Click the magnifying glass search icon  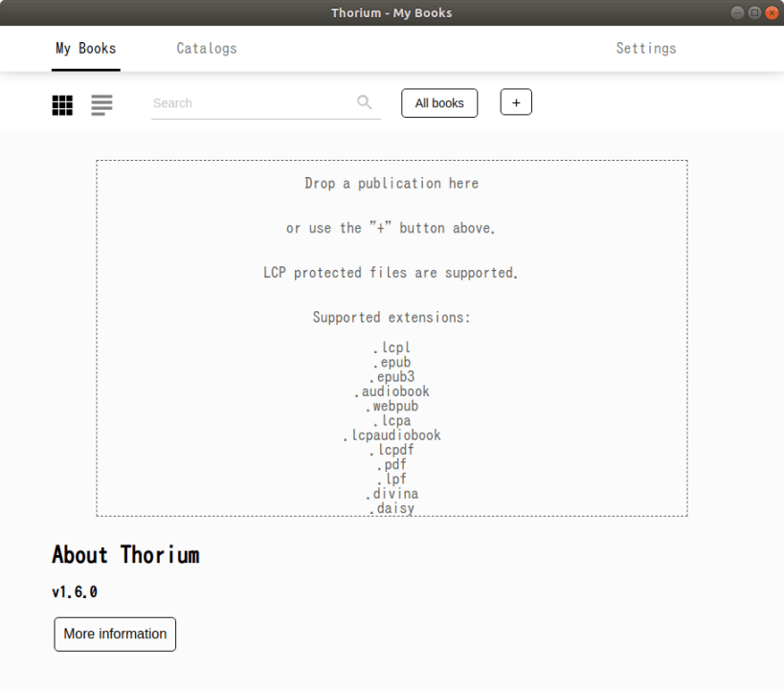(365, 102)
